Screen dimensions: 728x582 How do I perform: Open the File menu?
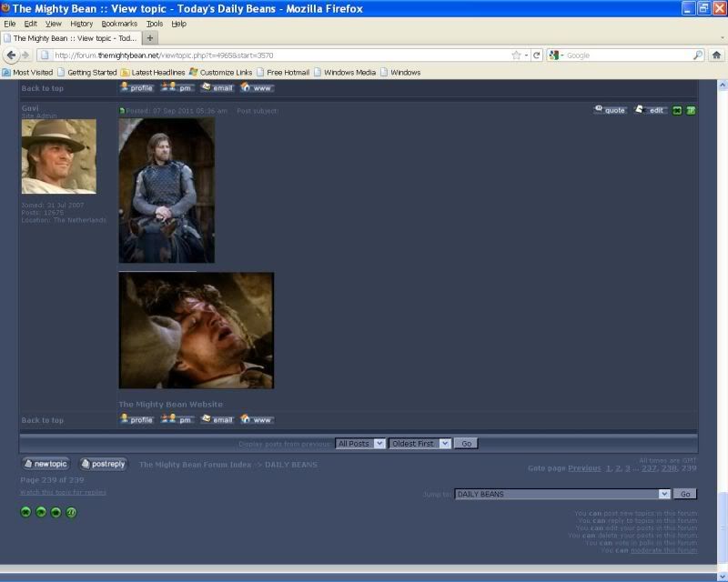click(x=10, y=24)
